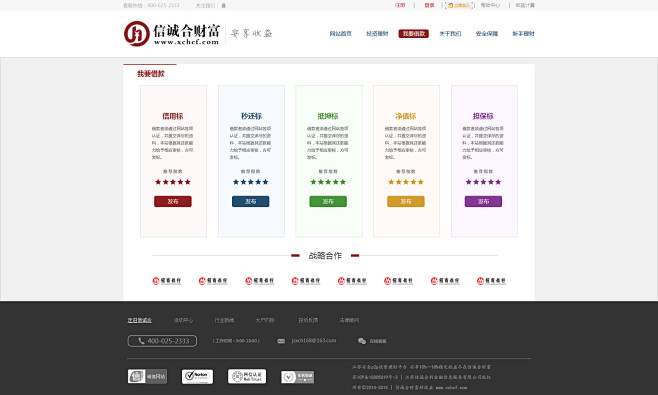The height and width of the screenshot is (395, 658).
Task: Click the 关注我们 follow-us icon in top bar
Action: coord(224,5)
